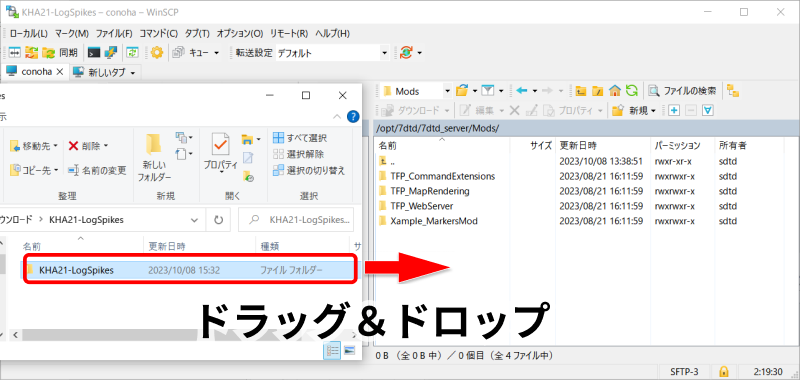This screenshot has height=380, width=800.
Task: Click すべて選択 select all in Explorer
Action: [x=299, y=138]
